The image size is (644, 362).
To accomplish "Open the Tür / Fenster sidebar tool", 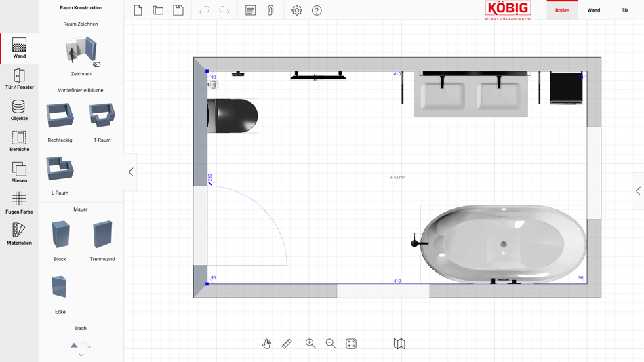I will 19,79.
